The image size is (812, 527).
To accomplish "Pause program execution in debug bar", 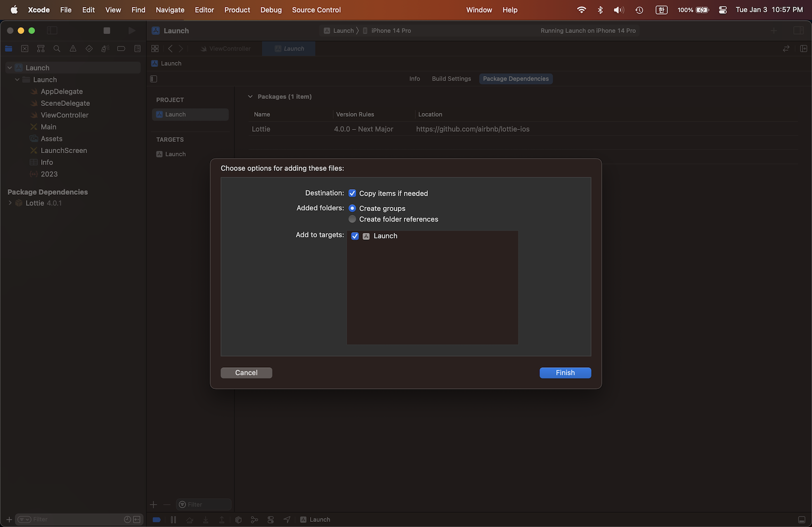I will pyautogui.click(x=173, y=519).
